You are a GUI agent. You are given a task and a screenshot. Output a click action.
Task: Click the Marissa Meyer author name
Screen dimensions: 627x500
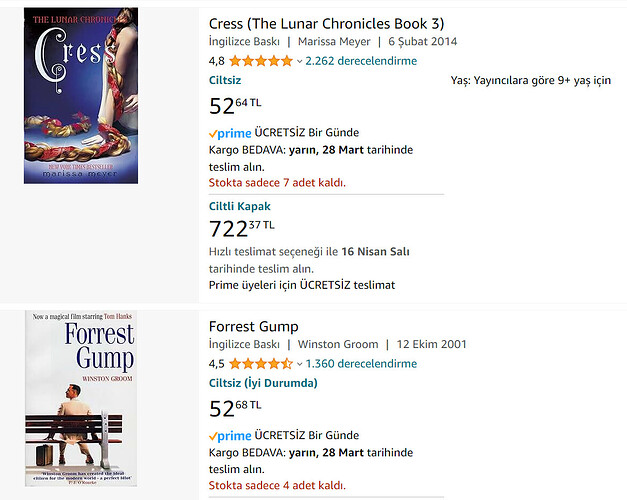[334, 42]
